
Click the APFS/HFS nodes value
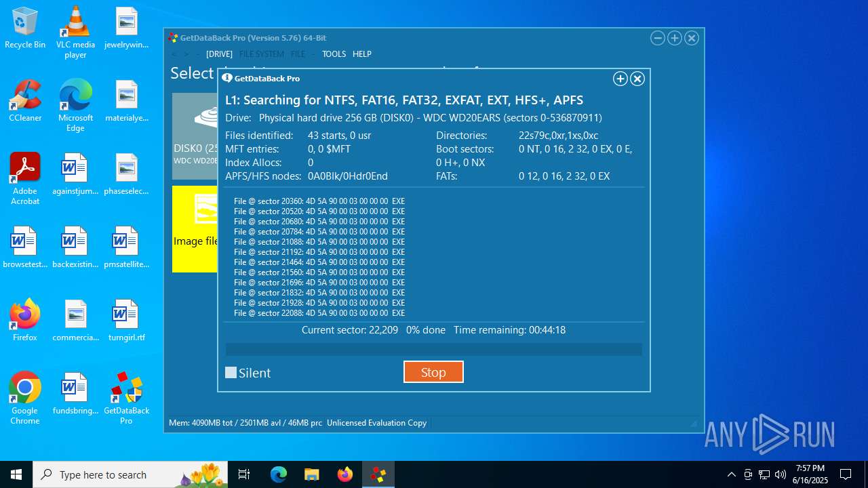[348, 176]
